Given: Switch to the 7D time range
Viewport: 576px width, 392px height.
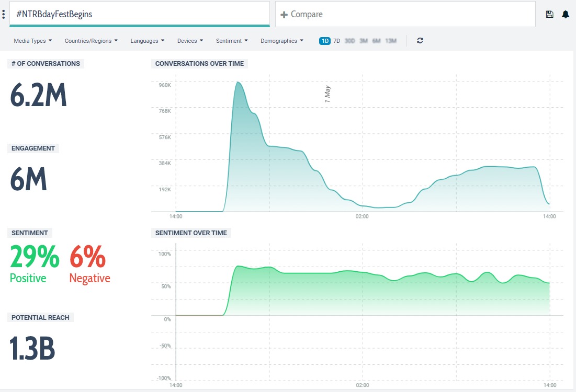Looking at the screenshot, I should tap(336, 41).
